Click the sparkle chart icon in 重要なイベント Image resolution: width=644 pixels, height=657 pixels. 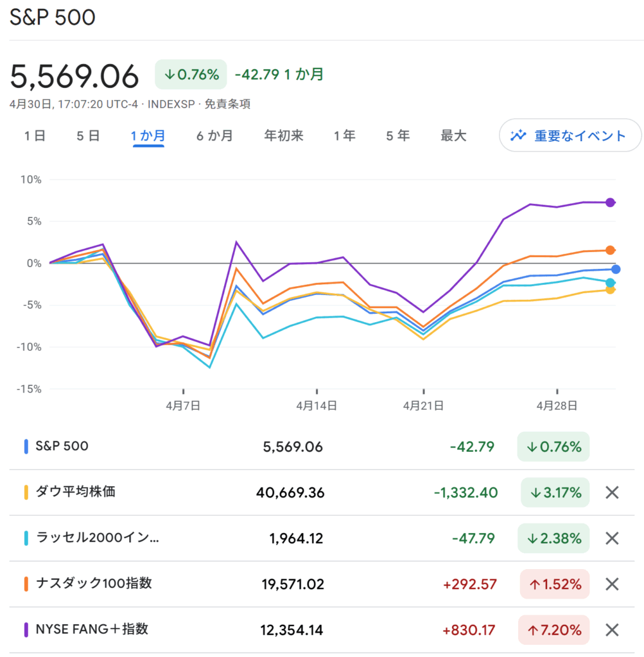click(x=518, y=135)
